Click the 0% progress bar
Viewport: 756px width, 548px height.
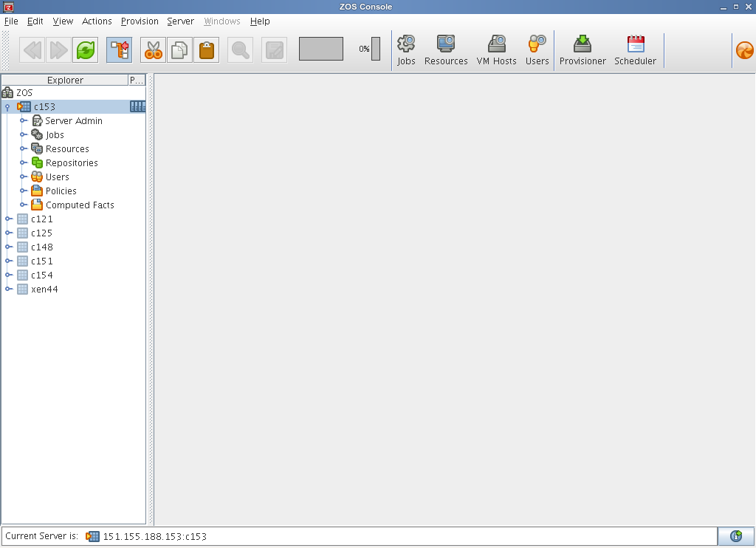point(376,49)
